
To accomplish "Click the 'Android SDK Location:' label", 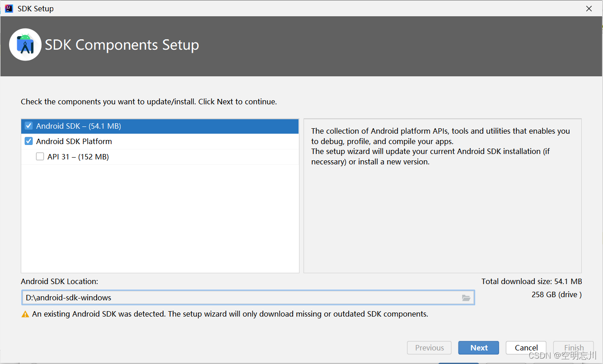I will (59, 281).
